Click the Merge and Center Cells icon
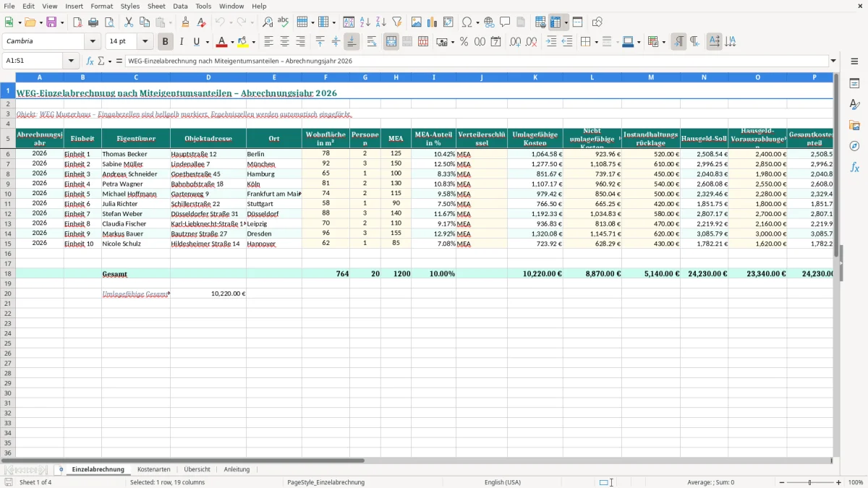 tap(391, 42)
